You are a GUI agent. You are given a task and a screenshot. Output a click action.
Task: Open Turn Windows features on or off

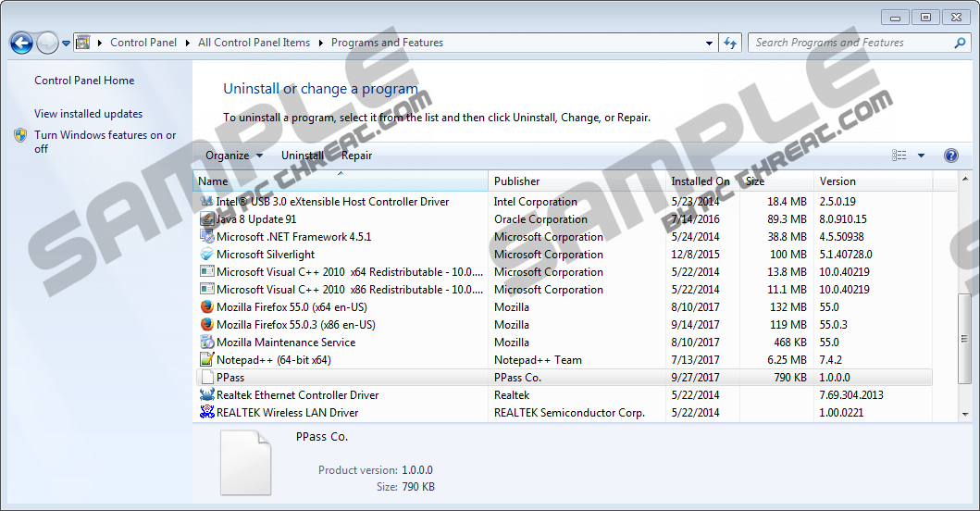(x=105, y=142)
